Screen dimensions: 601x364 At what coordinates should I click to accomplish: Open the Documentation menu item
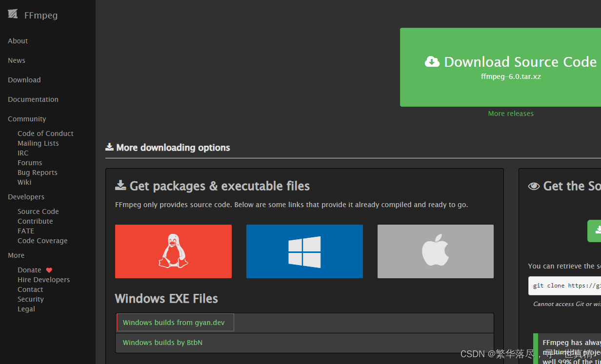(x=33, y=99)
